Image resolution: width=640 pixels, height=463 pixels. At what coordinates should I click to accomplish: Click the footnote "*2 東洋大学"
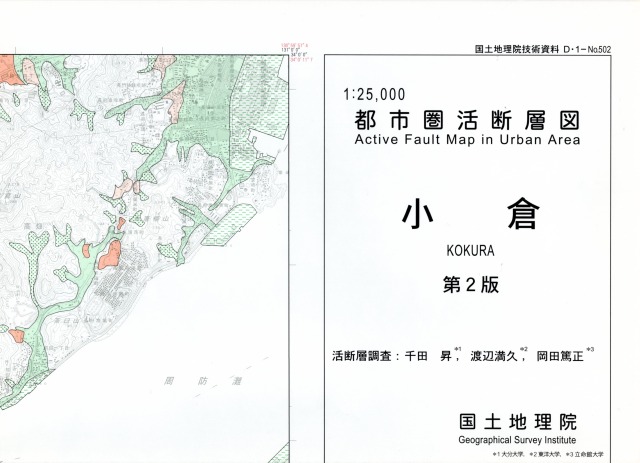pyautogui.click(x=545, y=454)
